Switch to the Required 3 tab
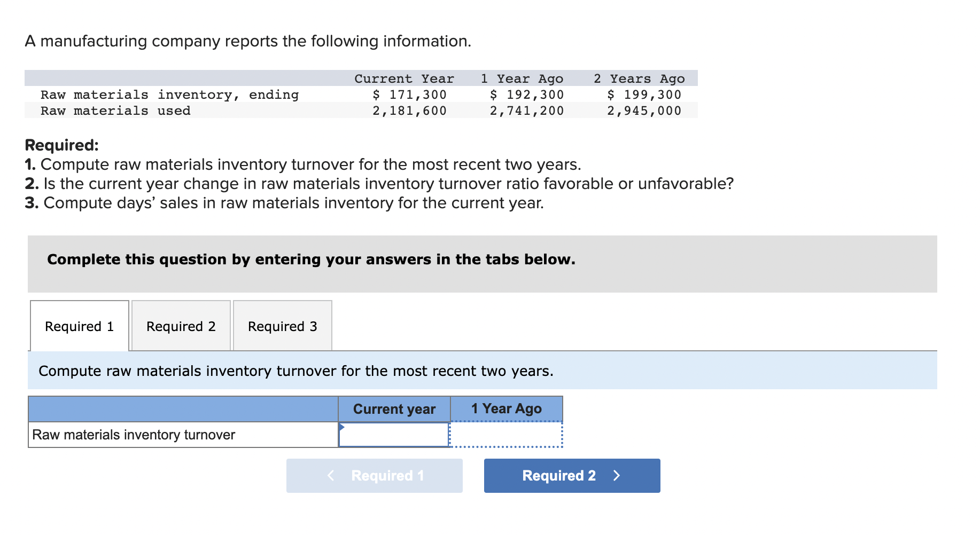 coord(283,326)
